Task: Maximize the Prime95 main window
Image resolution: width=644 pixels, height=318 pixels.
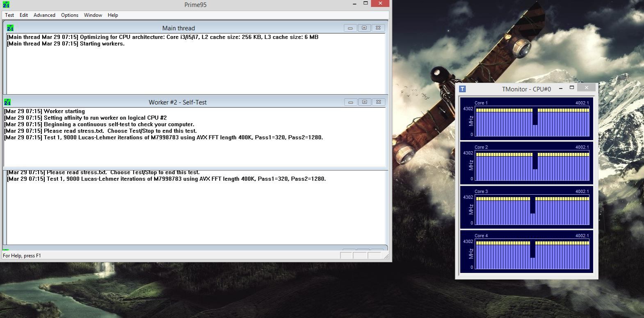Action: pyautogui.click(x=365, y=3)
